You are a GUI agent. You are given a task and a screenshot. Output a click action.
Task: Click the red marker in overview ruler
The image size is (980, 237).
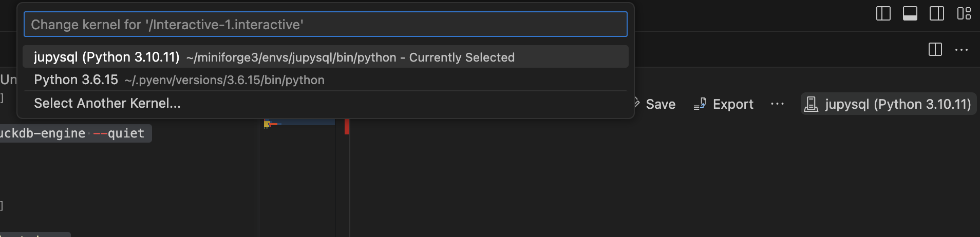(347, 126)
